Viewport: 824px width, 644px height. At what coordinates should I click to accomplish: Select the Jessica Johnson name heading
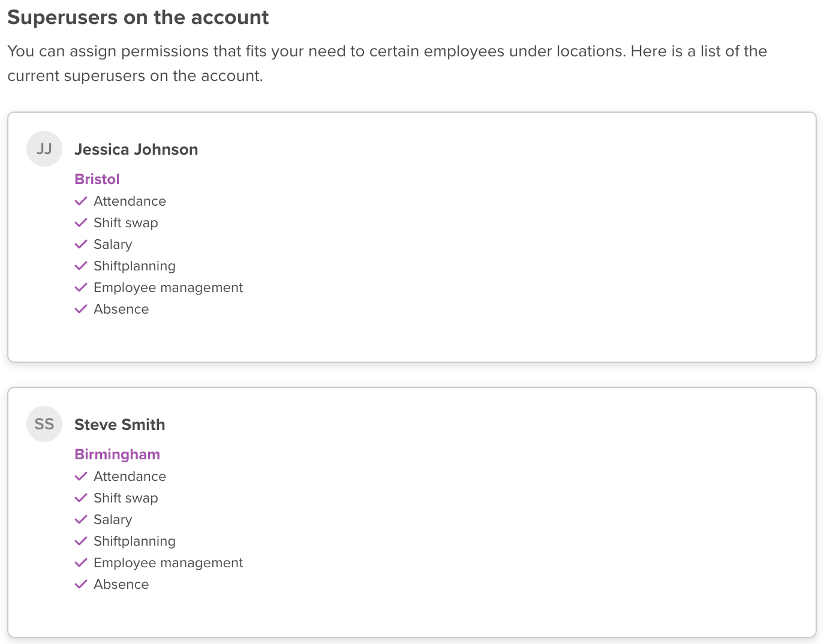[x=136, y=149]
